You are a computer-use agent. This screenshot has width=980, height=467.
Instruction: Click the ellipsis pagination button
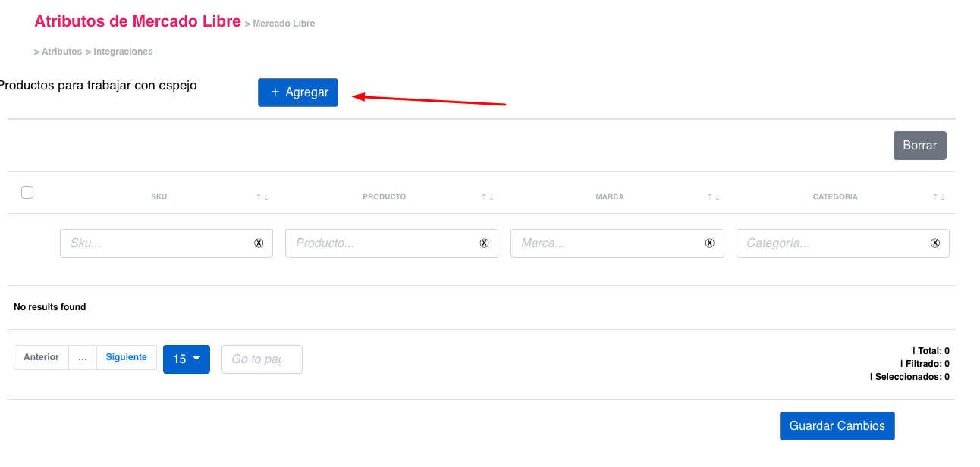tap(83, 357)
